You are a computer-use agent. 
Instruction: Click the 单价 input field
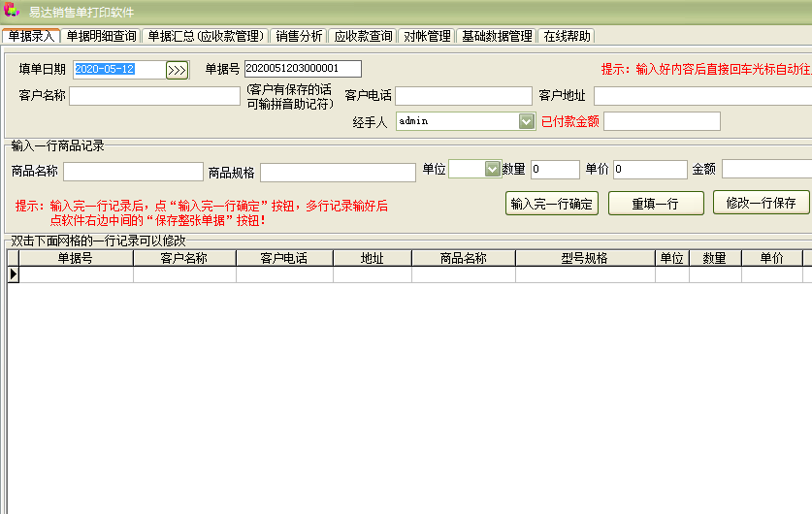coord(650,170)
